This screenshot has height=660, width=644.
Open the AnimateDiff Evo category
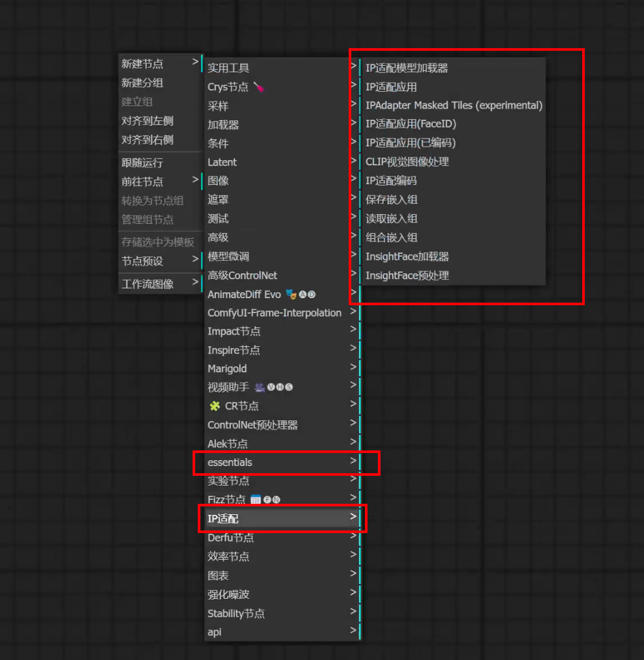point(282,294)
